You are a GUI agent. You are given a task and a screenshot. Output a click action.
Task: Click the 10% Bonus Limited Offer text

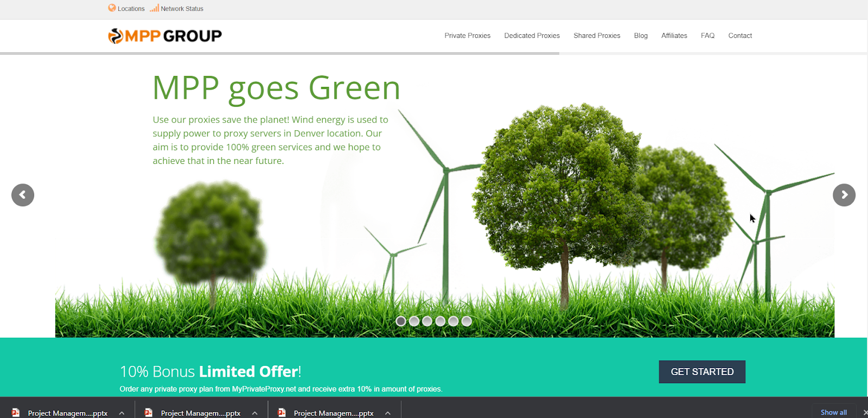pos(210,372)
